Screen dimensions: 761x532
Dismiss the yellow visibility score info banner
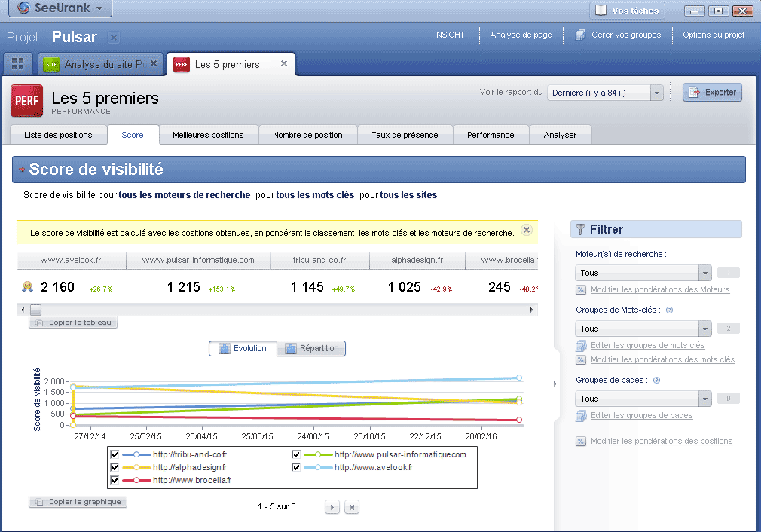pos(527,230)
